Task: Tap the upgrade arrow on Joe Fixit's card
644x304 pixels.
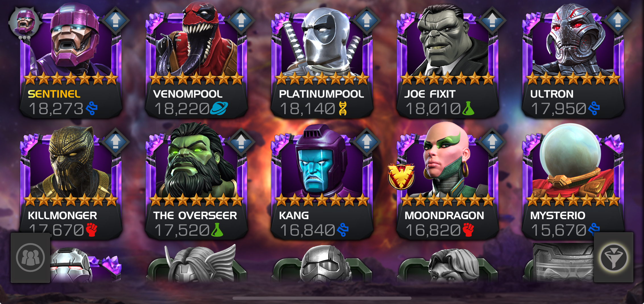Action: coord(492,20)
